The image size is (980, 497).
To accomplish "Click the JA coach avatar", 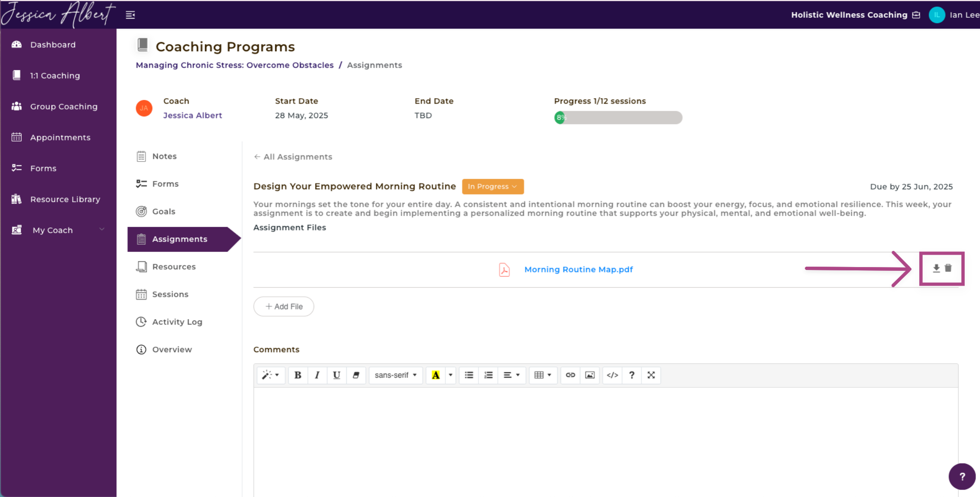I will [x=144, y=108].
